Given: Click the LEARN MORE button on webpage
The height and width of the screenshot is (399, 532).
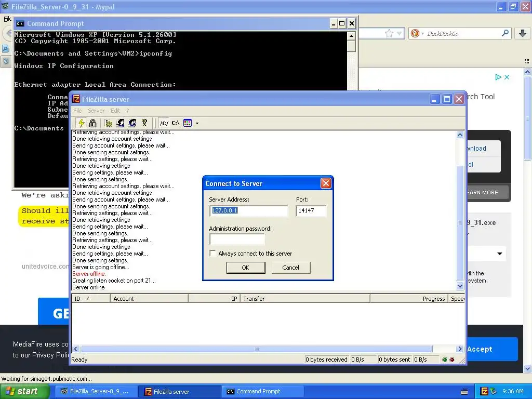Looking at the screenshot, I should point(487,192).
